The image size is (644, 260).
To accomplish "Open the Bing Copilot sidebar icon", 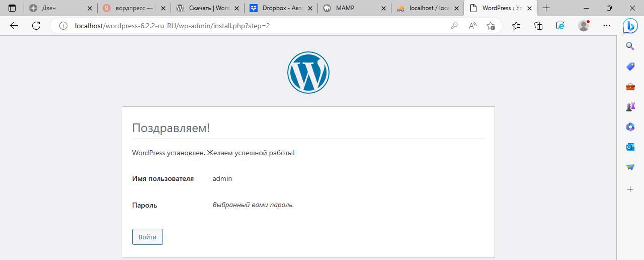I will tap(630, 26).
